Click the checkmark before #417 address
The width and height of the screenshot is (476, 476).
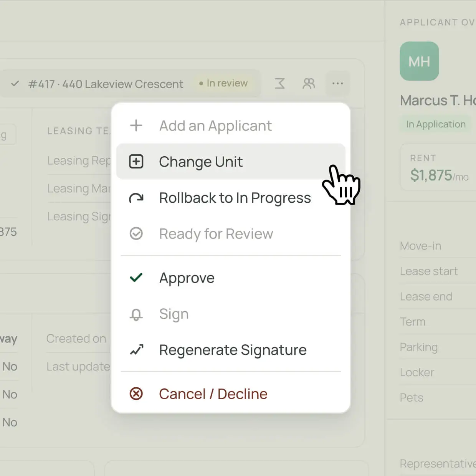[x=15, y=83]
